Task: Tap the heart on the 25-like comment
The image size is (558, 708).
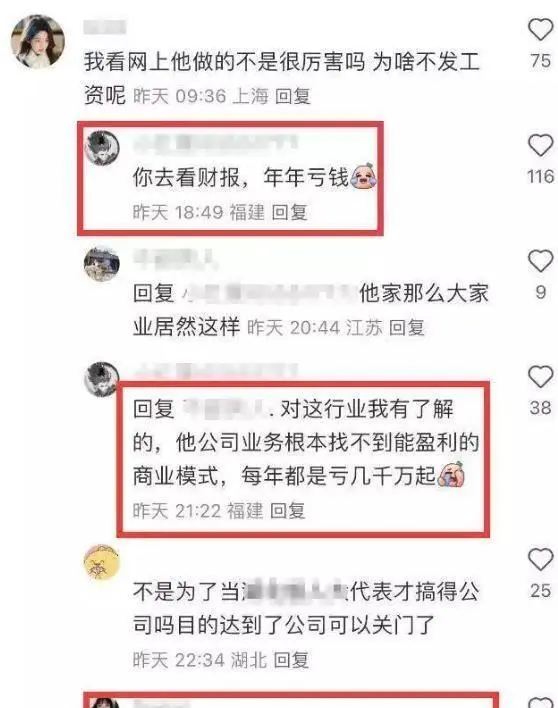Action: pos(540,559)
